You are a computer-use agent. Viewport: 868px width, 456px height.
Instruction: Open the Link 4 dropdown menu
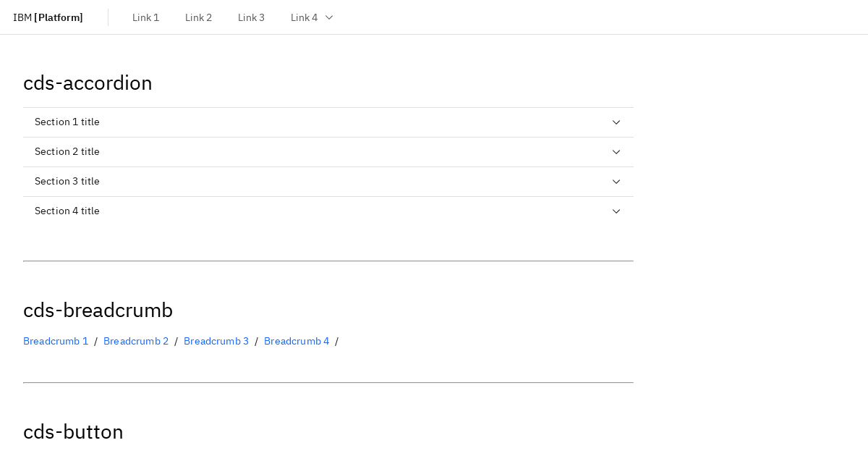pos(311,17)
